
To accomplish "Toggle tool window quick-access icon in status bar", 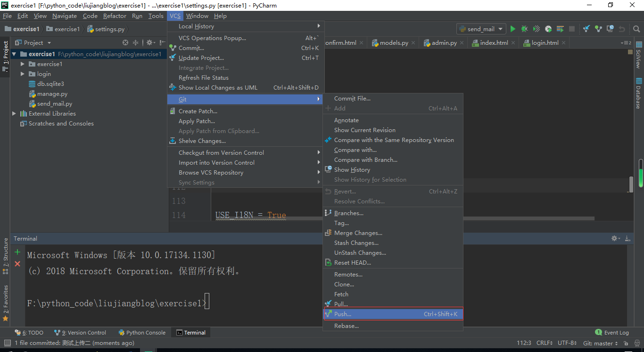I will click(7, 343).
